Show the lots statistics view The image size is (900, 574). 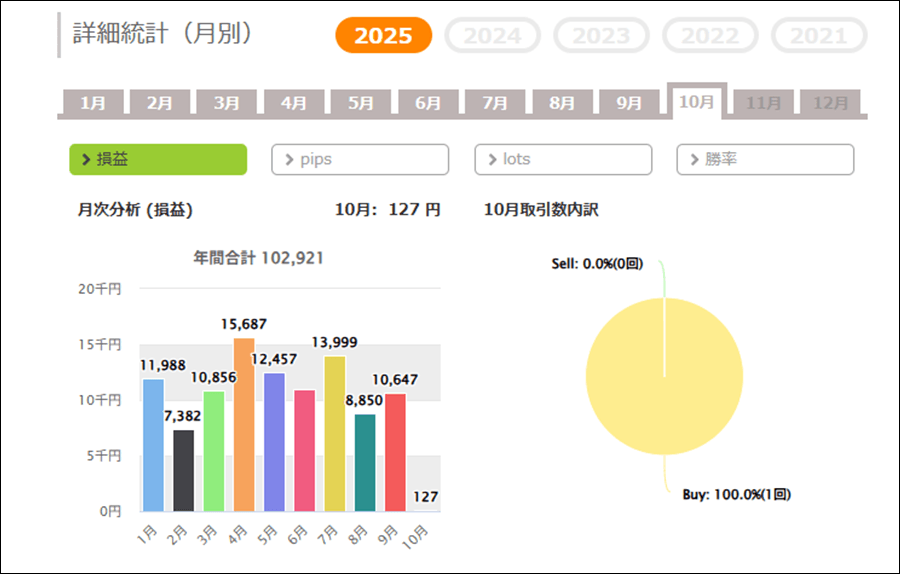tap(563, 160)
